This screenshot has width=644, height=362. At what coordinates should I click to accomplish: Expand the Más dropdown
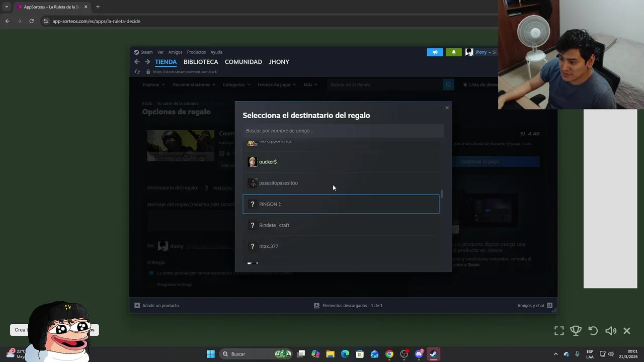tap(310, 84)
